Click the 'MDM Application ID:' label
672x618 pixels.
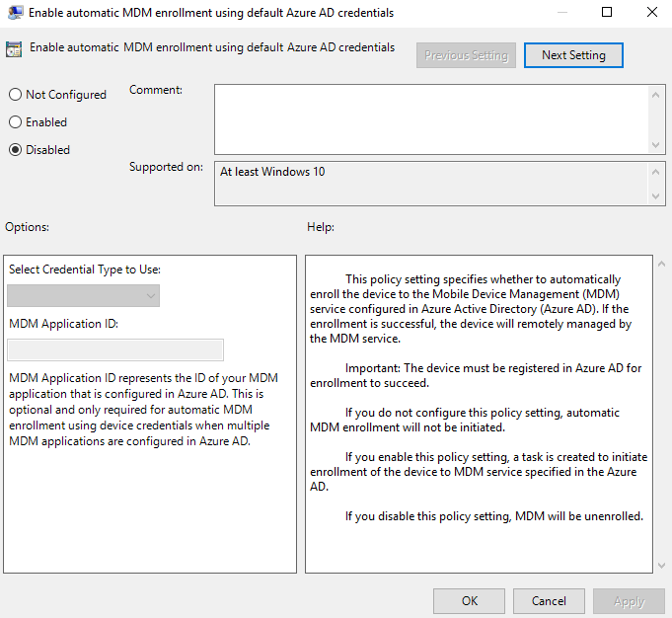point(63,324)
